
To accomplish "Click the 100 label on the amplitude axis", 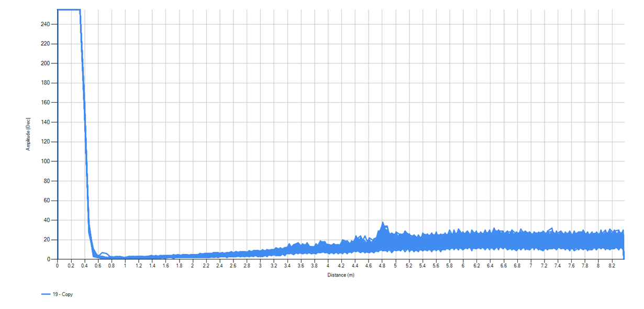I will click(x=46, y=161).
